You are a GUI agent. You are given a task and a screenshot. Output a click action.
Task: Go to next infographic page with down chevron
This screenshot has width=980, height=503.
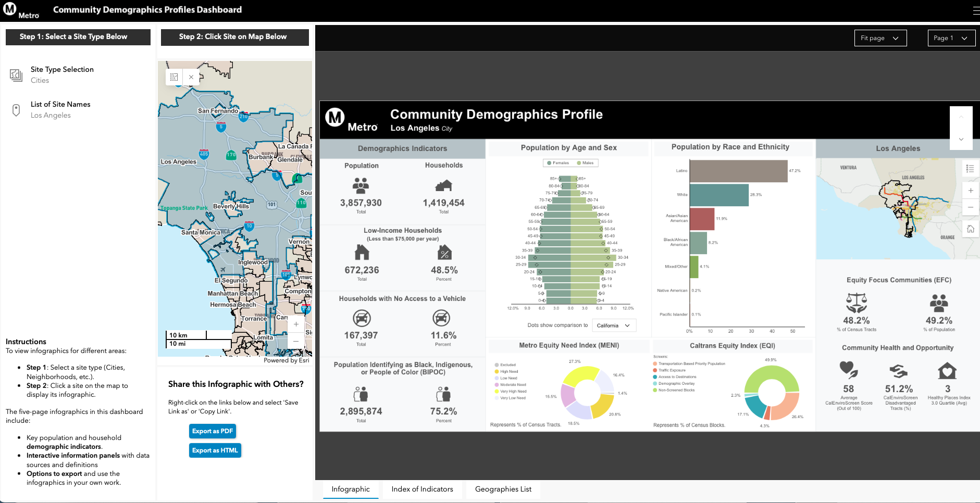(961, 139)
